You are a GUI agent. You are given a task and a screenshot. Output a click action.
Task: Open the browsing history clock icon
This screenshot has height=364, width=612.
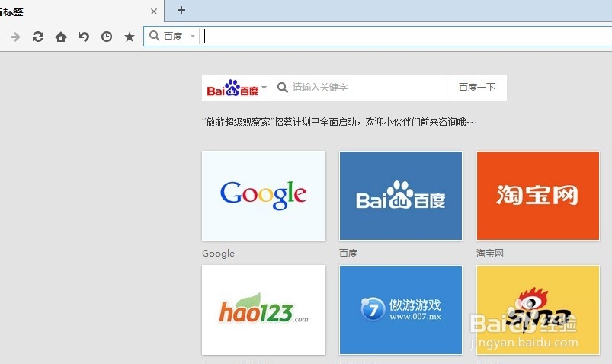(x=107, y=37)
